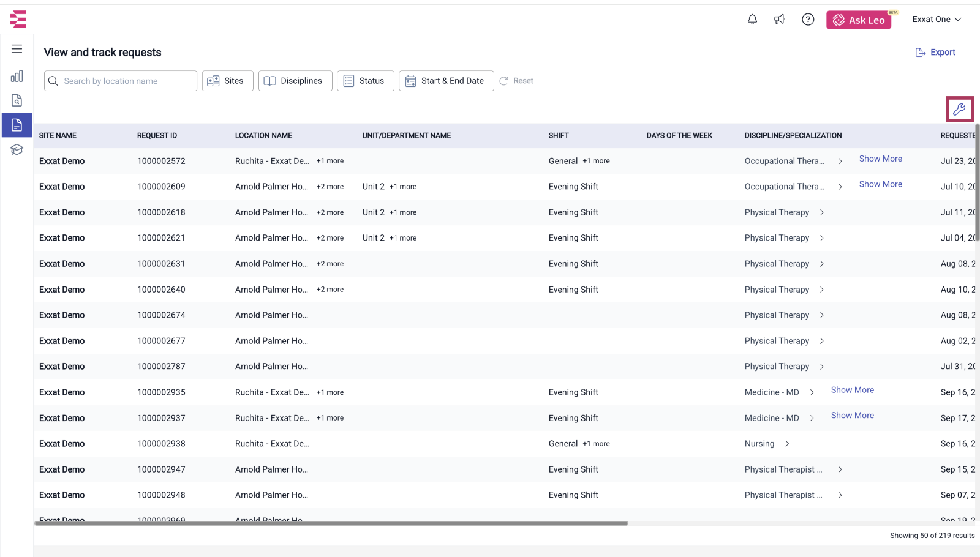The image size is (980, 557).
Task: Reset the applied filters
Action: coord(516,81)
